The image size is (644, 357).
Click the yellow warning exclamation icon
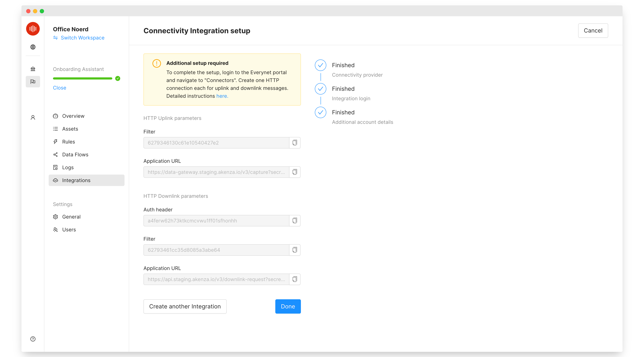tap(157, 63)
